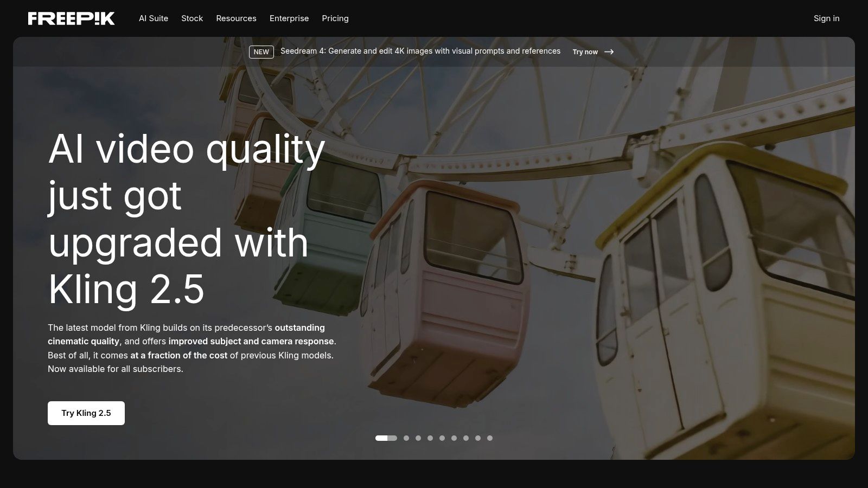The height and width of the screenshot is (488, 868).
Task: Click the Sign in link
Action: 826,18
